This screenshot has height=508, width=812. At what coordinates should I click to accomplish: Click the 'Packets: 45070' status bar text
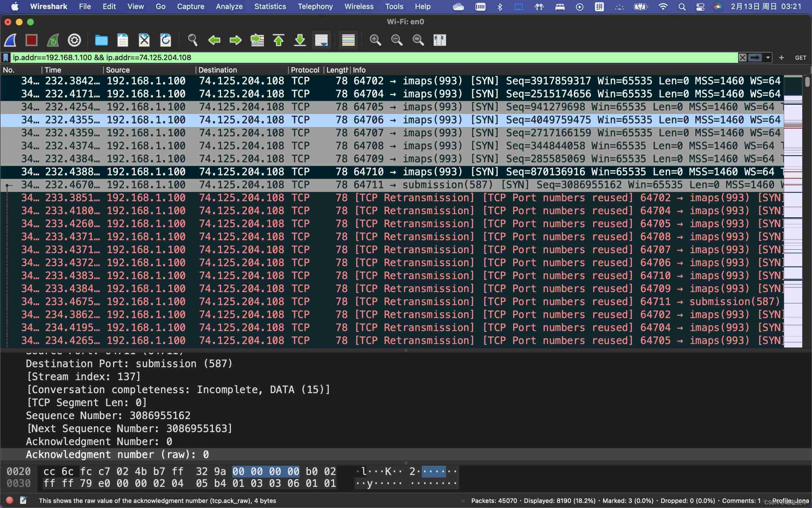click(494, 501)
